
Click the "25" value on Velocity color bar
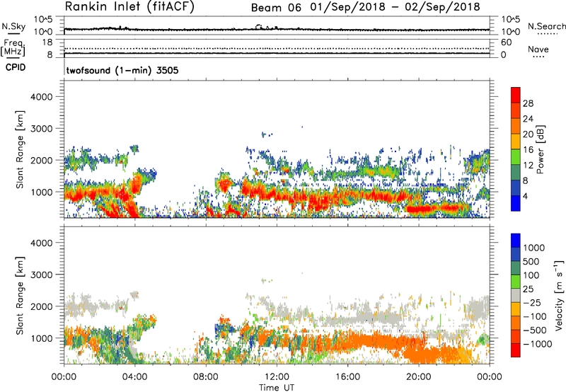click(529, 289)
